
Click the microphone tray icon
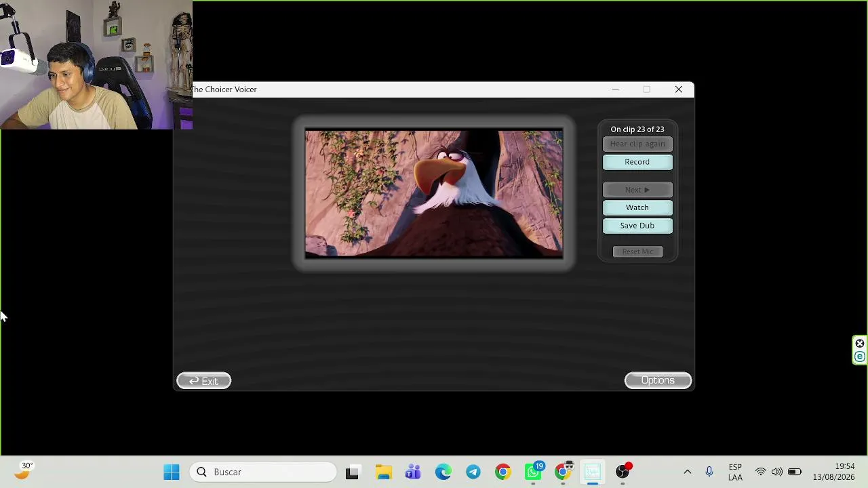click(x=709, y=472)
